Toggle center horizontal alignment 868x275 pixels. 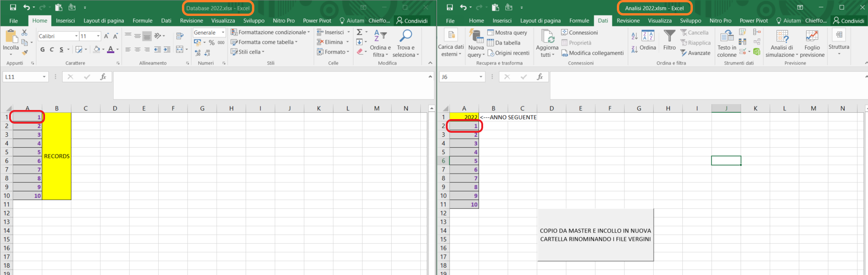tap(137, 50)
